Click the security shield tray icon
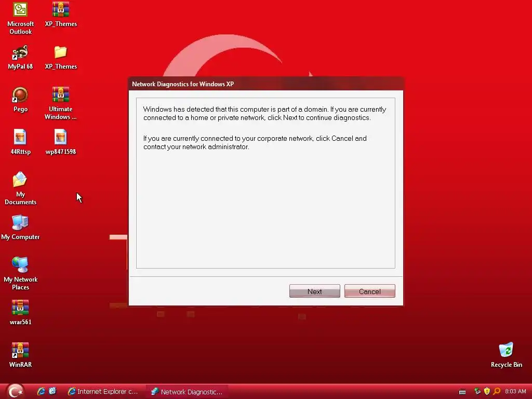This screenshot has width=532, height=399. click(x=487, y=392)
